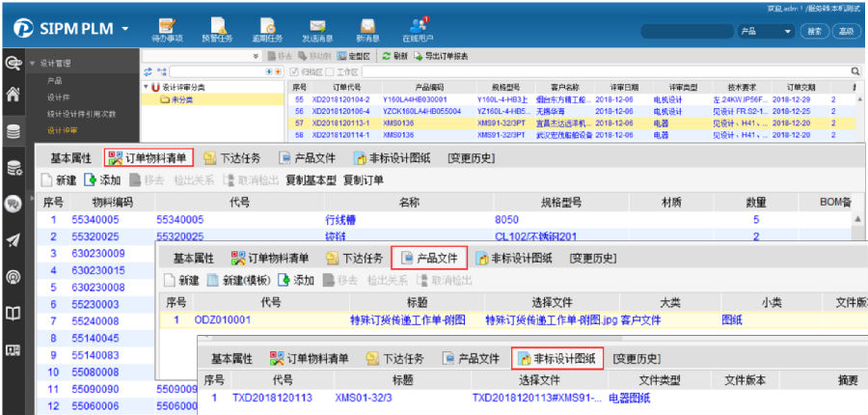Open the 非标设计图纸 tab in bottom panel
The width and height of the screenshot is (868, 415).
pos(556,358)
